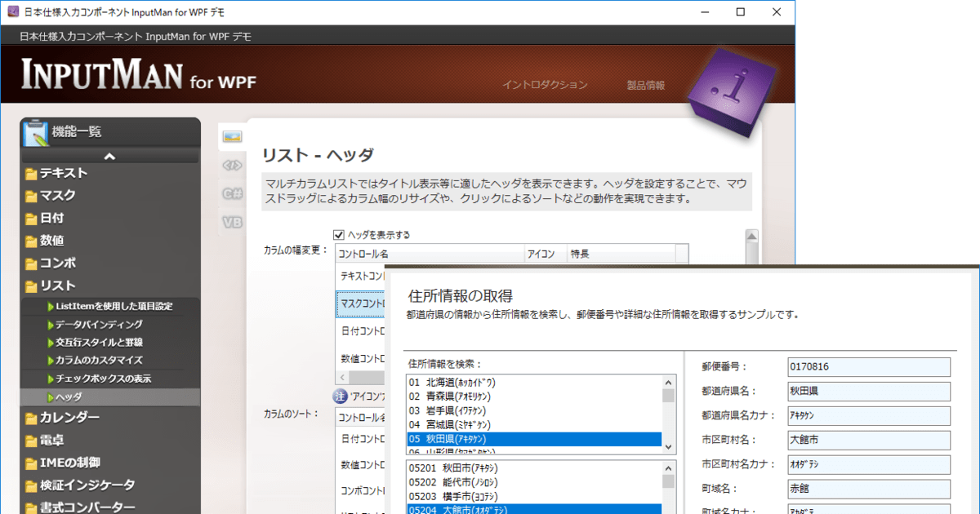Sort by コントロール名 column header
980x514 pixels.
[x=428, y=255]
